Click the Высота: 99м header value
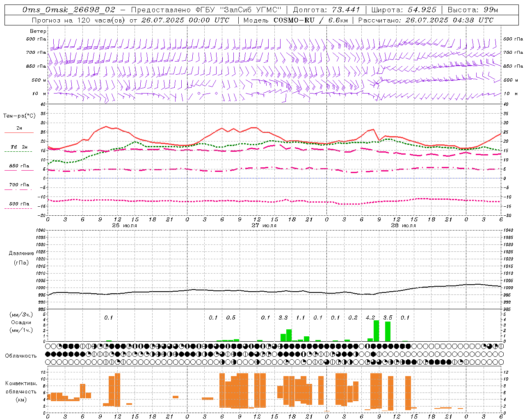The image size is (525, 420). tap(472, 10)
